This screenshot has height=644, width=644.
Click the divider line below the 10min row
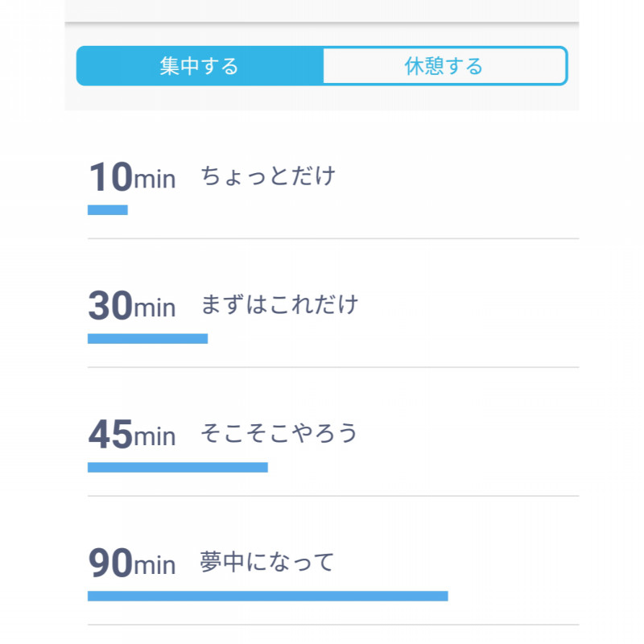pos(333,238)
